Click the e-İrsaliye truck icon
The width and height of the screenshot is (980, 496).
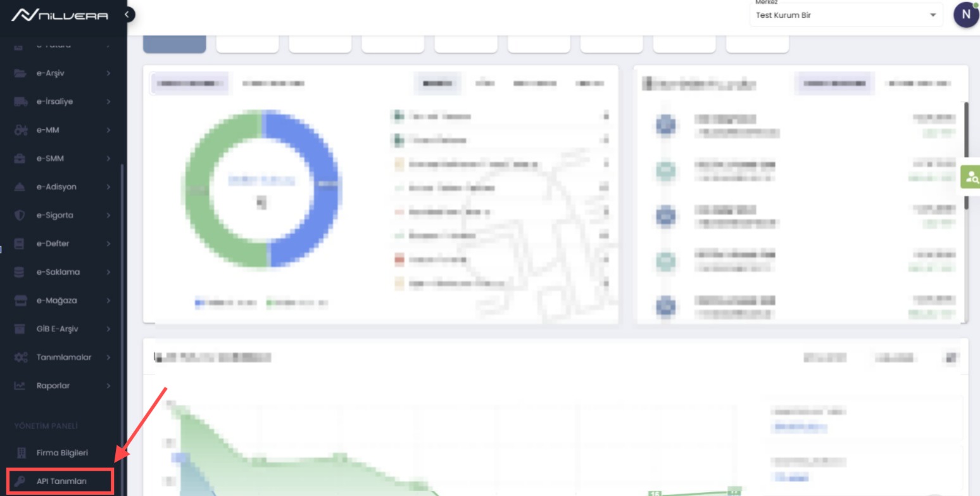click(20, 102)
